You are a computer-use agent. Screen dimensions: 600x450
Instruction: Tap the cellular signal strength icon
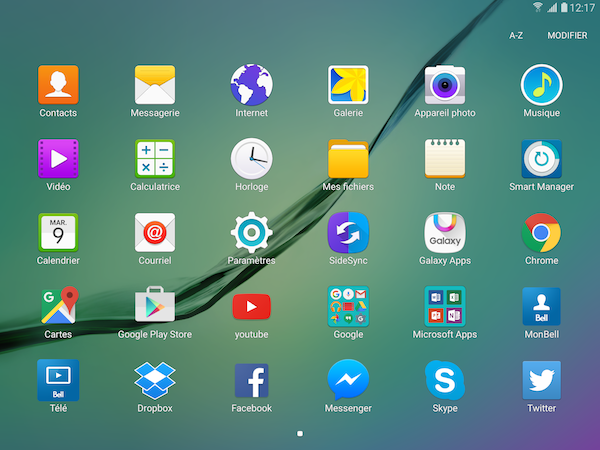(552, 7)
